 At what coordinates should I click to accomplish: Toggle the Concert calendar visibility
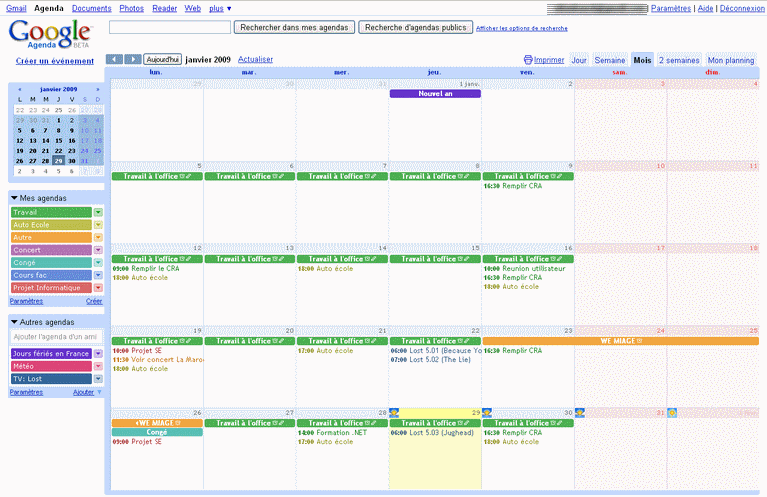click(x=51, y=250)
